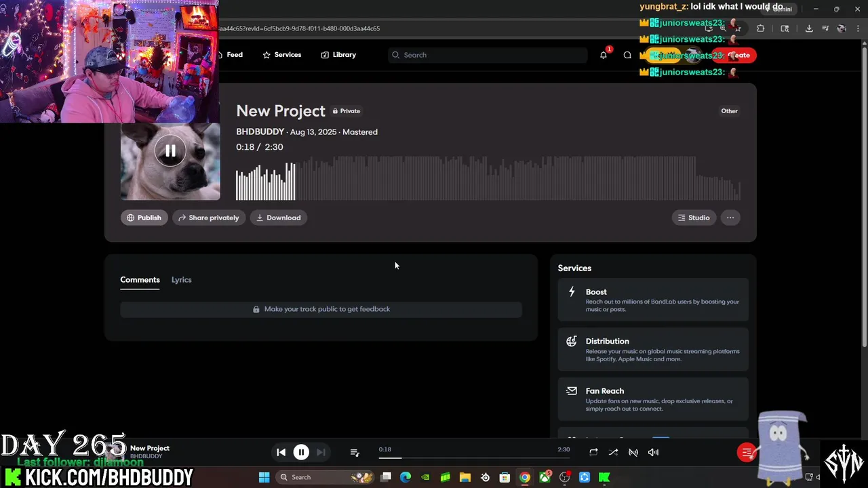Viewport: 868px width, 488px height.
Task: Open Microsoft Store from the taskbar
Action: point(505,477)
